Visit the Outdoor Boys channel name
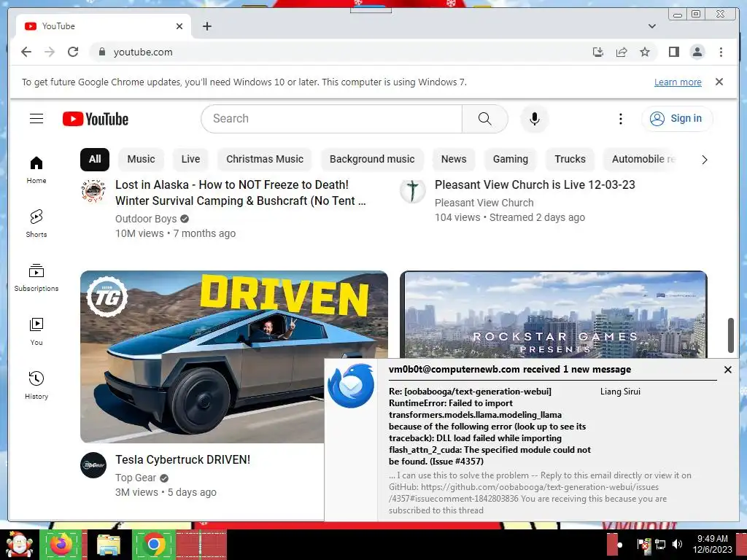Image resolution: width=747 pixels, height=560 pixels. click(x=146, y=219)
